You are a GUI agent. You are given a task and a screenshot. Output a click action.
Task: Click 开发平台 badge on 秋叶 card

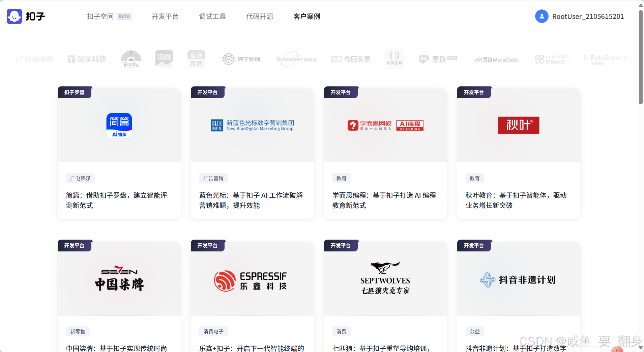pyautogui.click(x=474, y=92)
